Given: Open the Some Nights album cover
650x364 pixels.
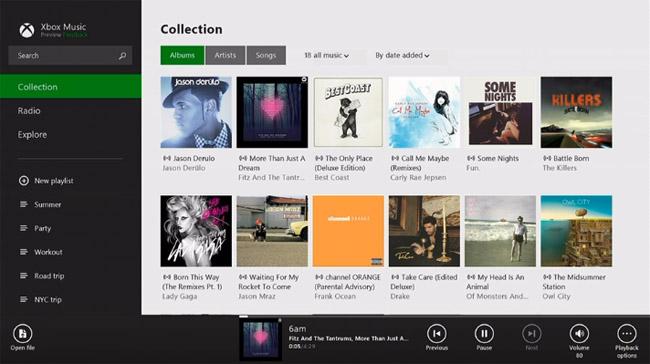Looking at the screenshot, I should pos(500,112).
